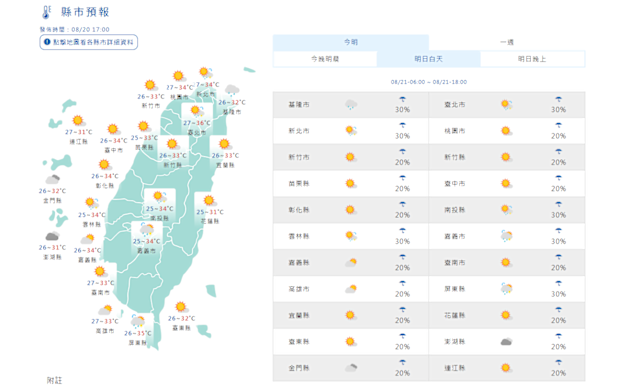Click the sunny icon for 花蓮縣 on map
This screenshot has height=390, width=640.
click(x=209, y=201)
